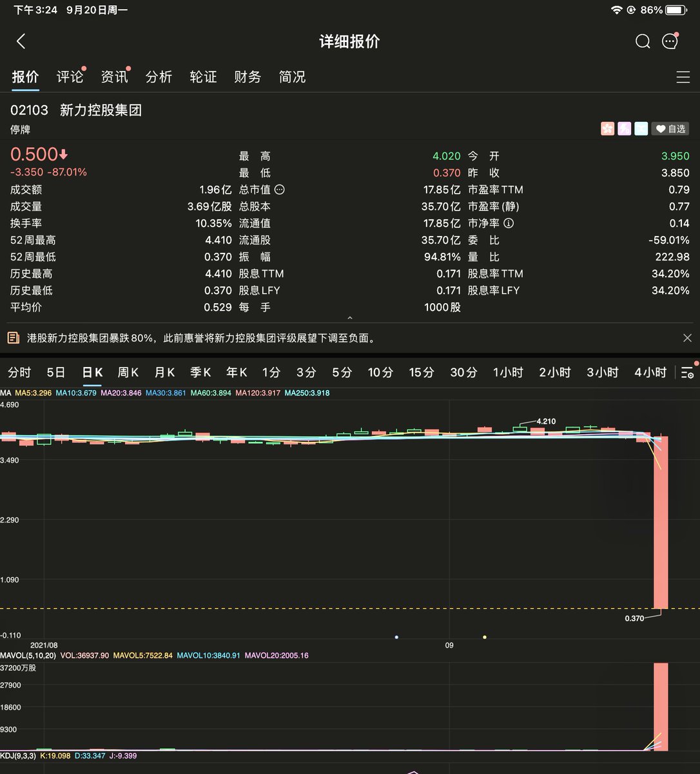Select the 5日 chart period
The height and width of the screenshot is (774, 700).
56,372
